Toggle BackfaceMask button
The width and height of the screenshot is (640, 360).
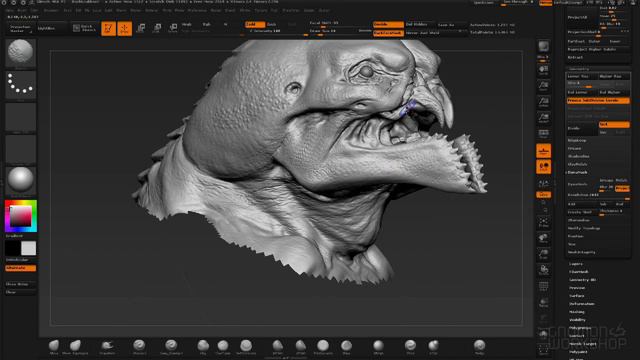[x=388, y=33]
